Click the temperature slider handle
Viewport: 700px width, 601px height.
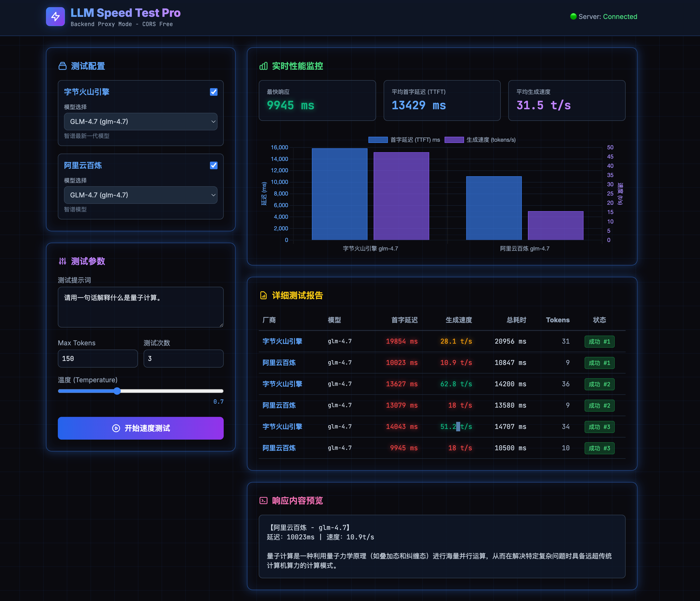click(x=117, y=391)
